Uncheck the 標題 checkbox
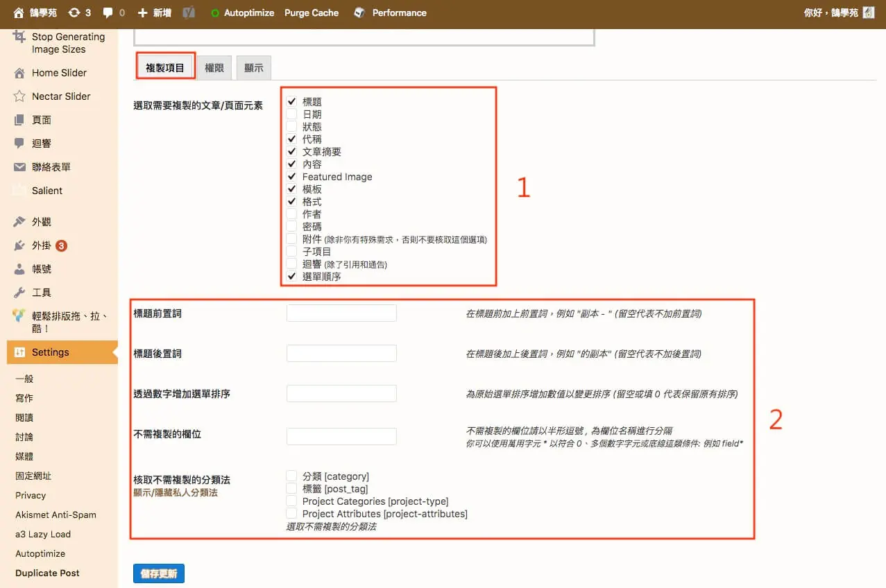Viewport: 886px width, 588px height. (291, 101)
